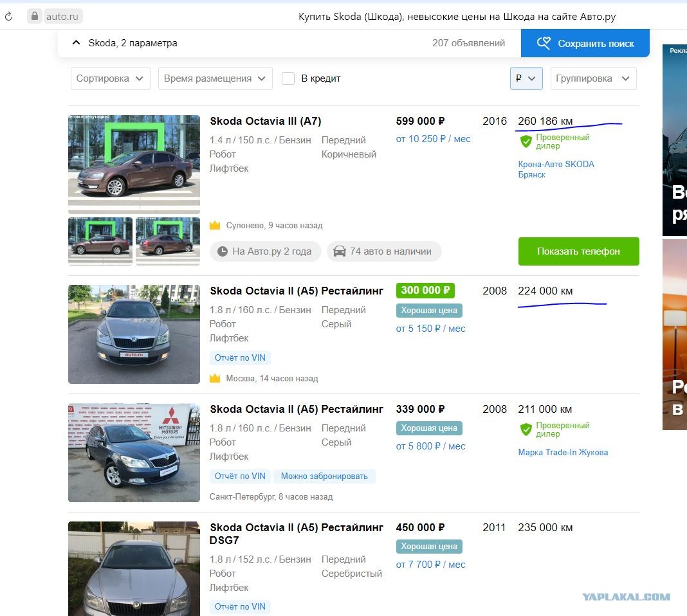
Task: Open the Группировка dropdown
Action: [x=593, y=78]
